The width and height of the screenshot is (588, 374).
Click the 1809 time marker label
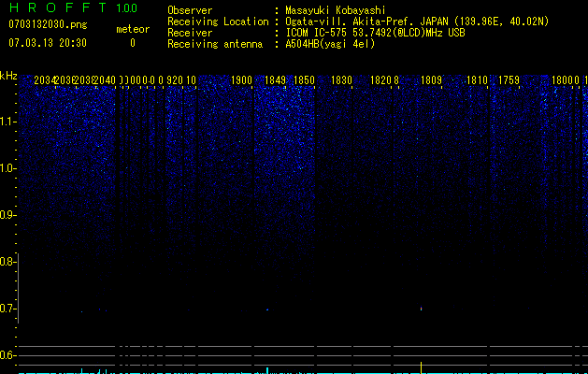(431, 80)
